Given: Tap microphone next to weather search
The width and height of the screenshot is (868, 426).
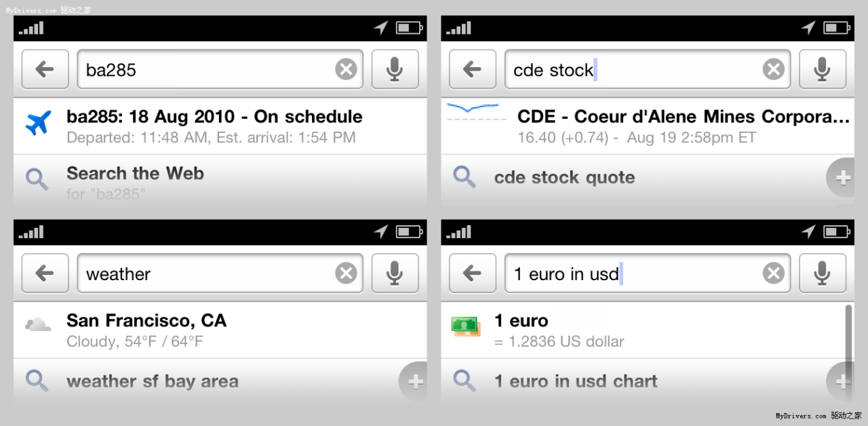Looking at the screenshot, I should 395,274.
